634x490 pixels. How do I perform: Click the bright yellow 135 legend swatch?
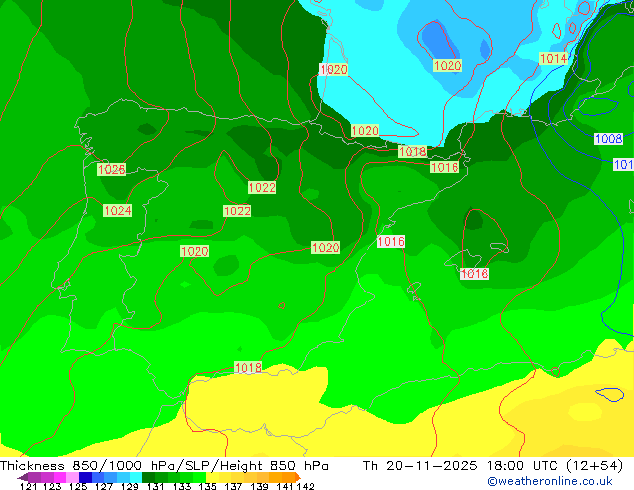(212, 477)
